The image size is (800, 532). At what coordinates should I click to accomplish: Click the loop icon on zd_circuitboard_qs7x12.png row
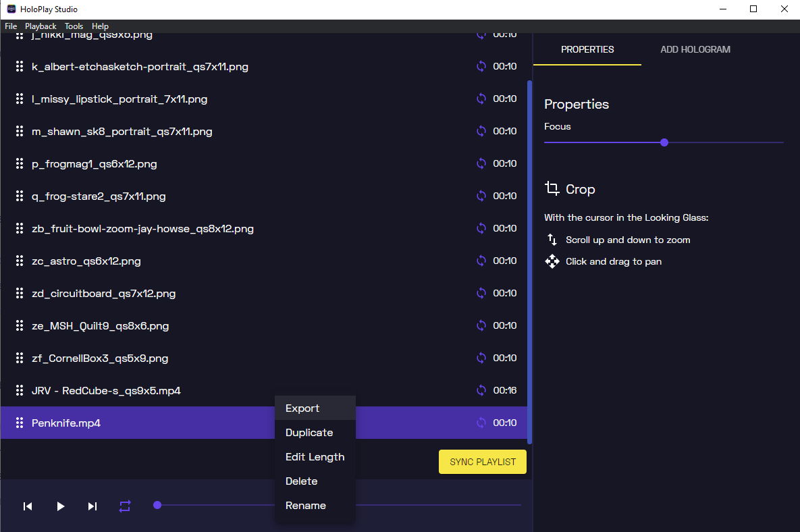tap(481, 293)
